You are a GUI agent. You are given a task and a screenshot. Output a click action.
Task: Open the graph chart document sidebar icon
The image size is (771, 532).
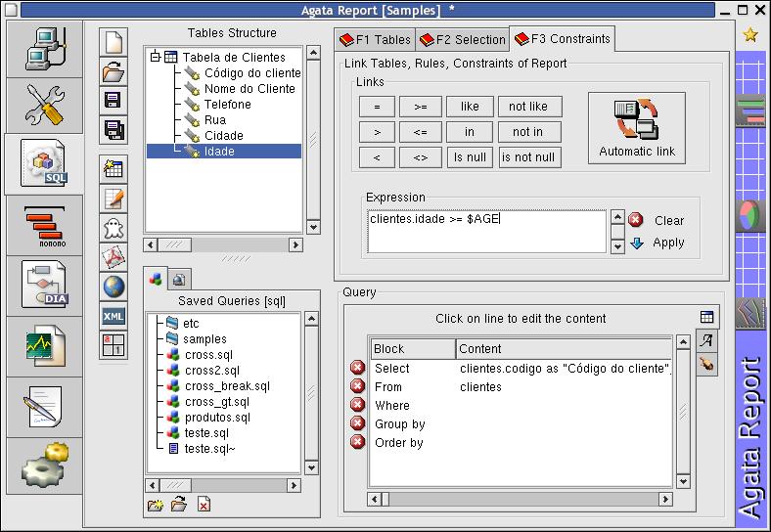pos(45,346)
